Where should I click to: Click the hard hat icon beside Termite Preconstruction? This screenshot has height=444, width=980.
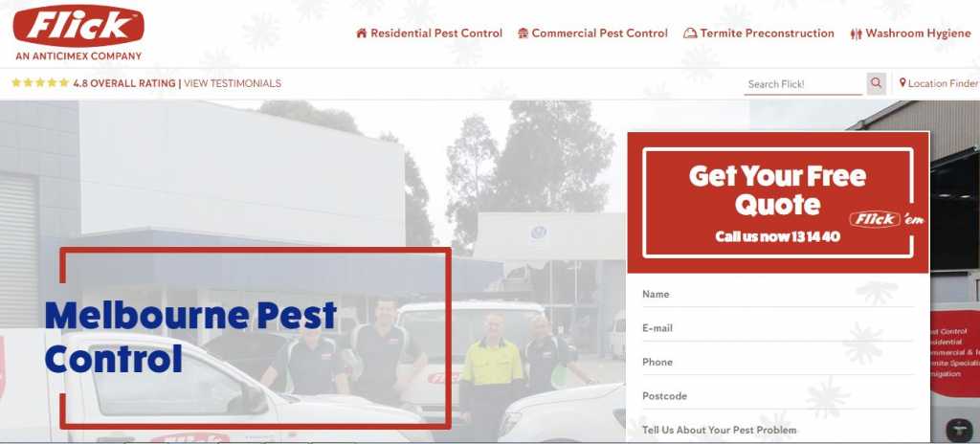point(690,33)
